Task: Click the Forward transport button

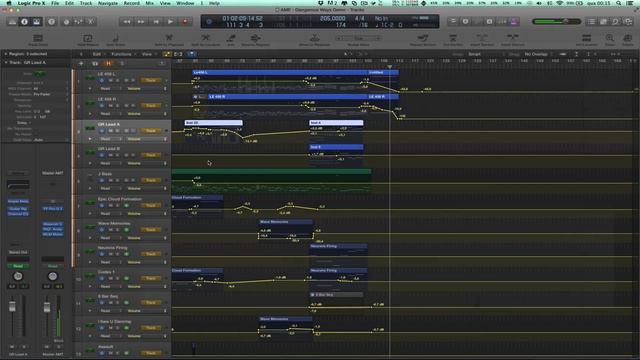Action: point(141,21)
